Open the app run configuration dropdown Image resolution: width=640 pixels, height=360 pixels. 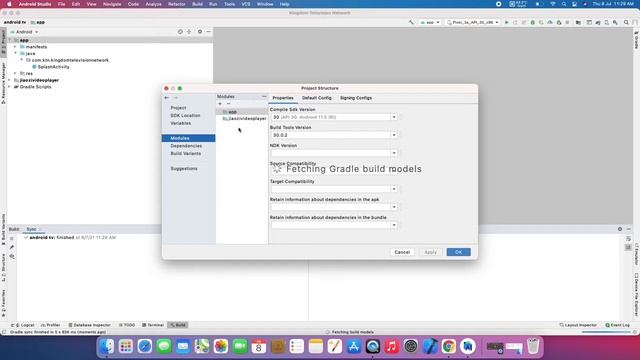(430, 22)
